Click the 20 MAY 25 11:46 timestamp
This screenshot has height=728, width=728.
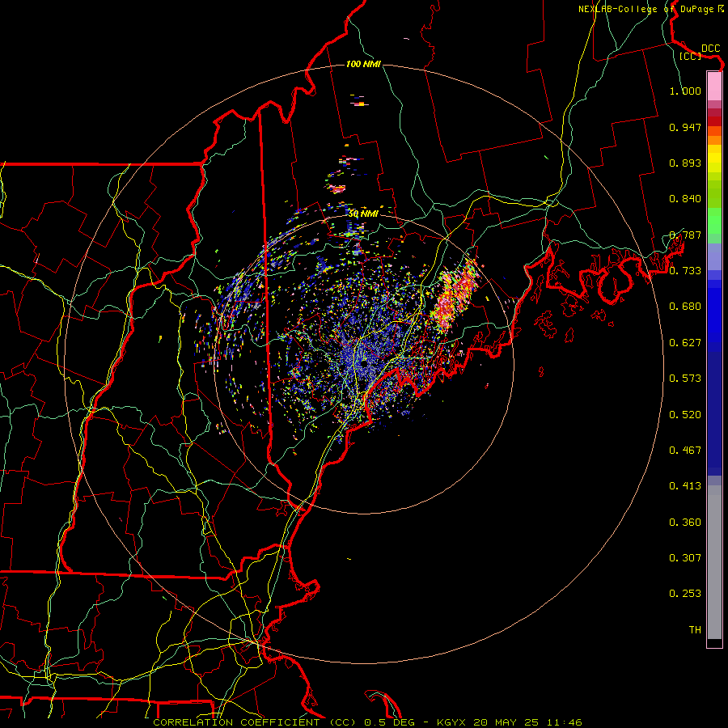click(x=527, y=722)
